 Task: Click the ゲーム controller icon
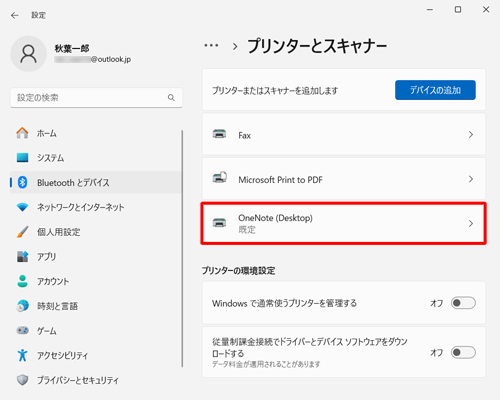[22, 330]
